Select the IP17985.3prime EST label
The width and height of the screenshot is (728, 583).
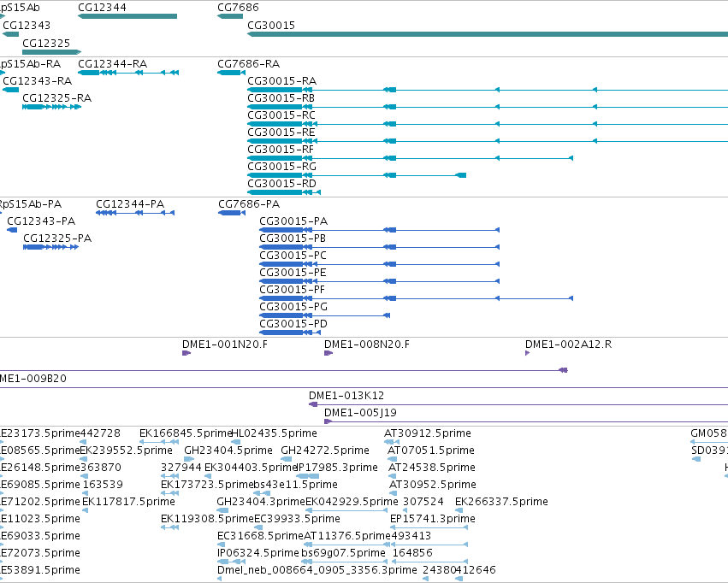pyautogui.click(x=337, y=468)
